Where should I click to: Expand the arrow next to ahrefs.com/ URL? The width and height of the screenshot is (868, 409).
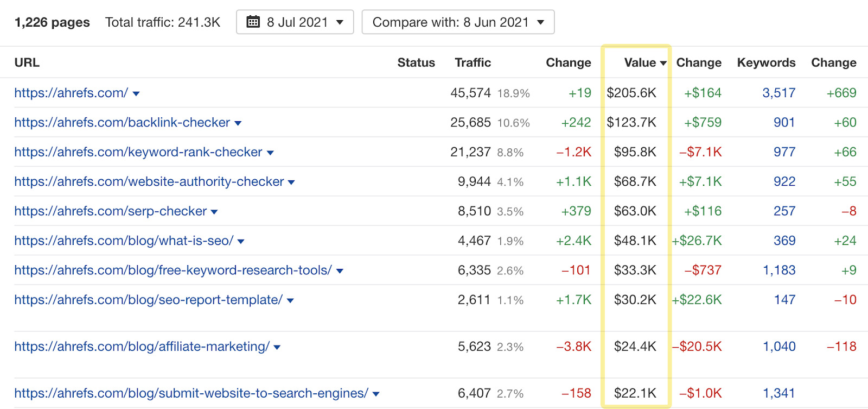(136, 94)
